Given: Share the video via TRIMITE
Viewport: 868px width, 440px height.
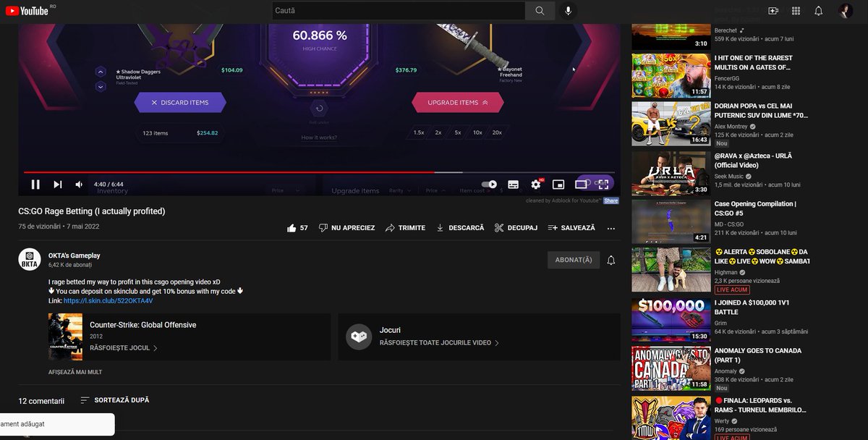Looking at the screenshot, I should [405, 228].
